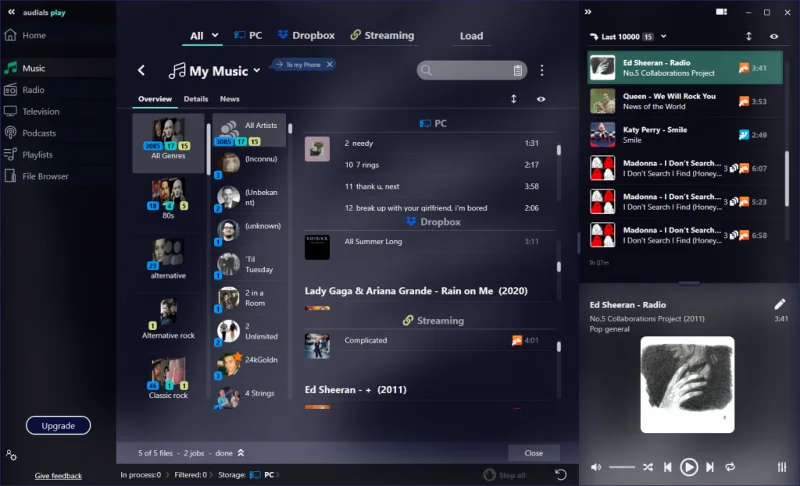Select the 80s genre thumbnail
The image size is (800, 486).
(x=168, y=194)
